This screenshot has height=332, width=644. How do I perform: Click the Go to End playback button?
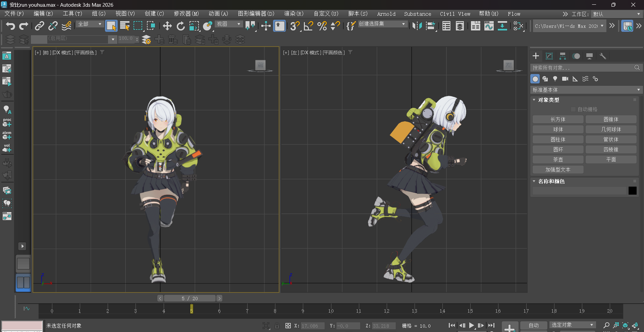pos(491,325)
